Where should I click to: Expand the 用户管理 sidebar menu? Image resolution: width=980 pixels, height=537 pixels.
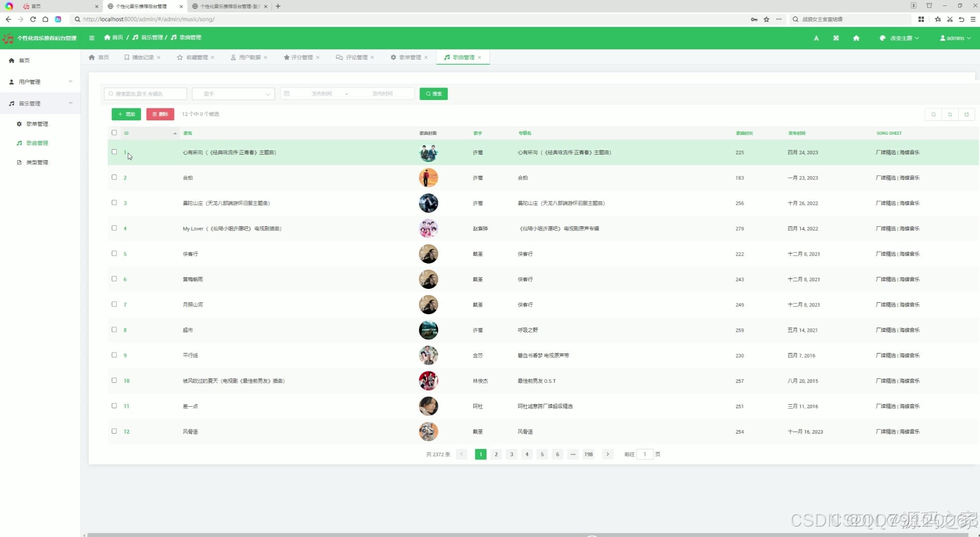(40, 82)
